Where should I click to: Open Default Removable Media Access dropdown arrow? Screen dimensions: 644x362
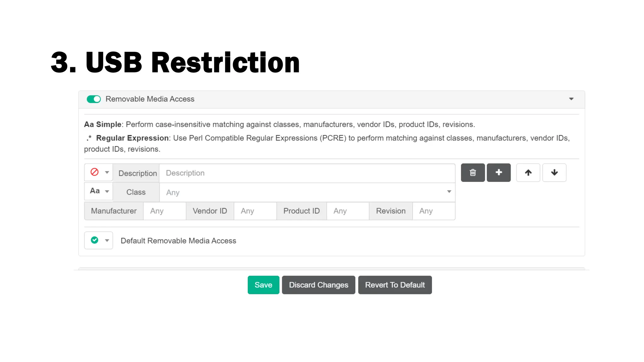click(107, 241)
